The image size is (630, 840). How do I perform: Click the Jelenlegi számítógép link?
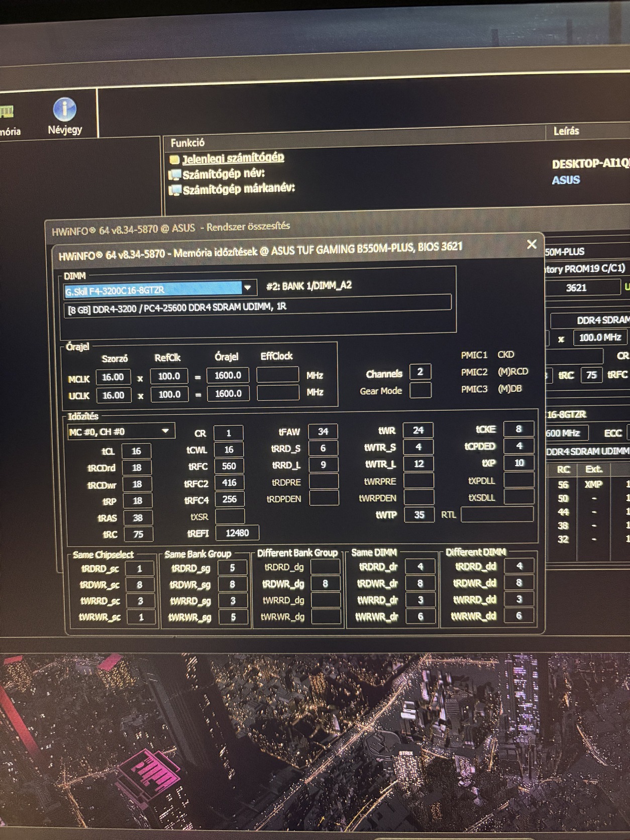233,158
